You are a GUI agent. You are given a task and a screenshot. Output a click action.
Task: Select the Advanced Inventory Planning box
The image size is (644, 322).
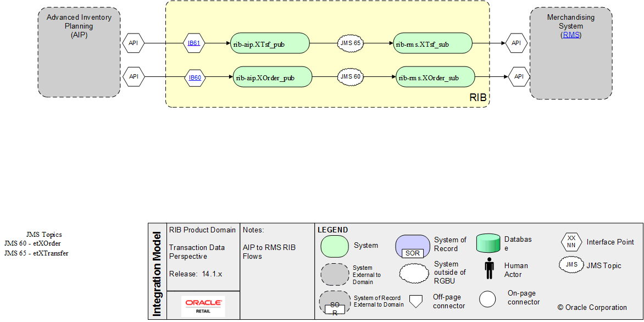(x=79, y=51)
